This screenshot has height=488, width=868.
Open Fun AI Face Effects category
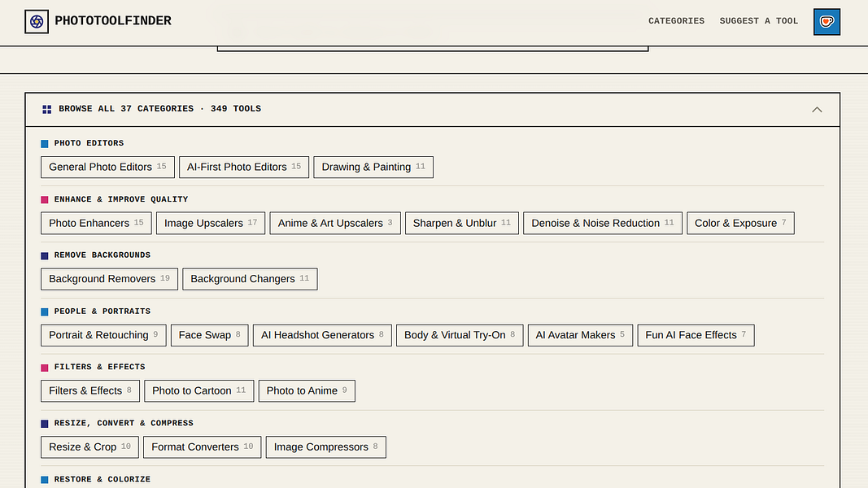pos(696,335)
